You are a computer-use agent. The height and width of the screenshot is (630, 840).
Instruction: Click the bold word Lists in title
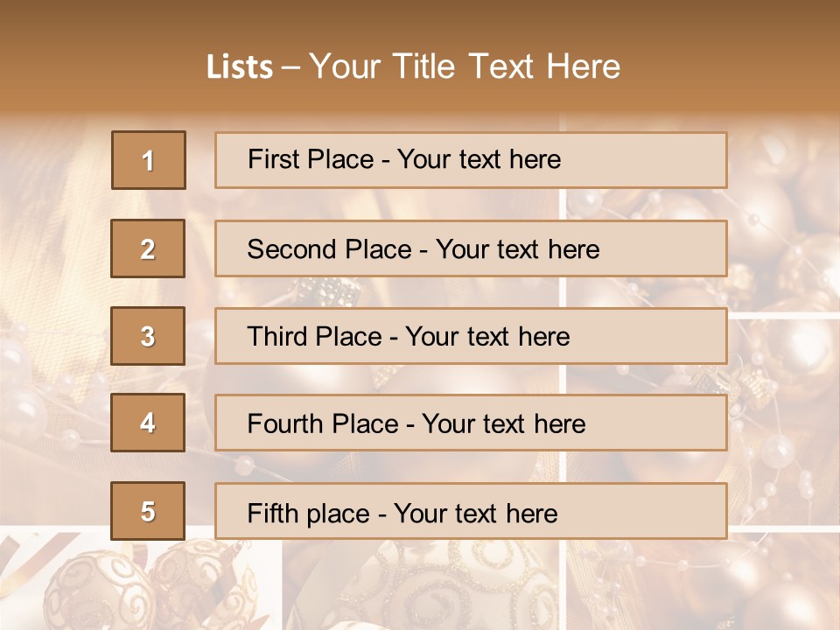(x=240, y=67)
